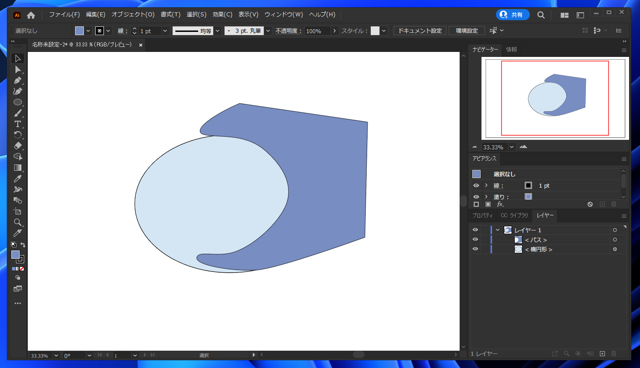Select the Selection tool arrow
The image size is (640, 368).
click(x=18, y=59)
